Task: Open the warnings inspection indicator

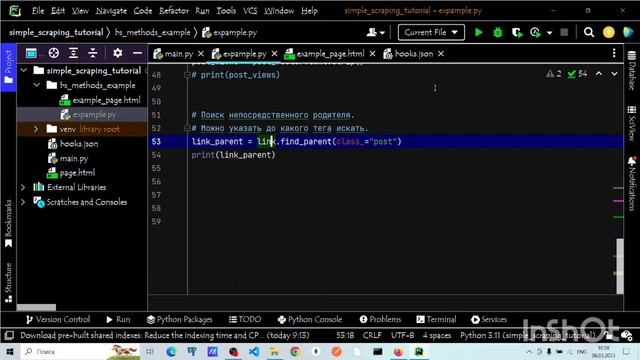Action: 554,74
